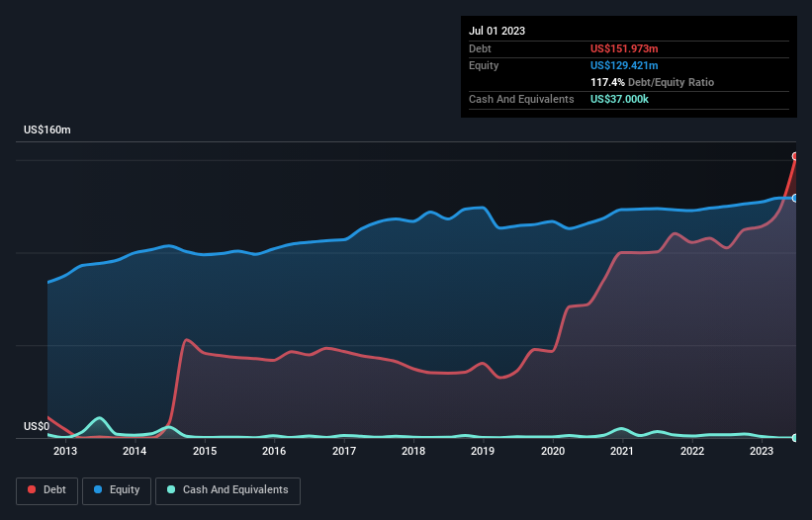The image size is (812, 520).
Task: Click the 2021 x-axis label
Action: click(x=622, y=451)
